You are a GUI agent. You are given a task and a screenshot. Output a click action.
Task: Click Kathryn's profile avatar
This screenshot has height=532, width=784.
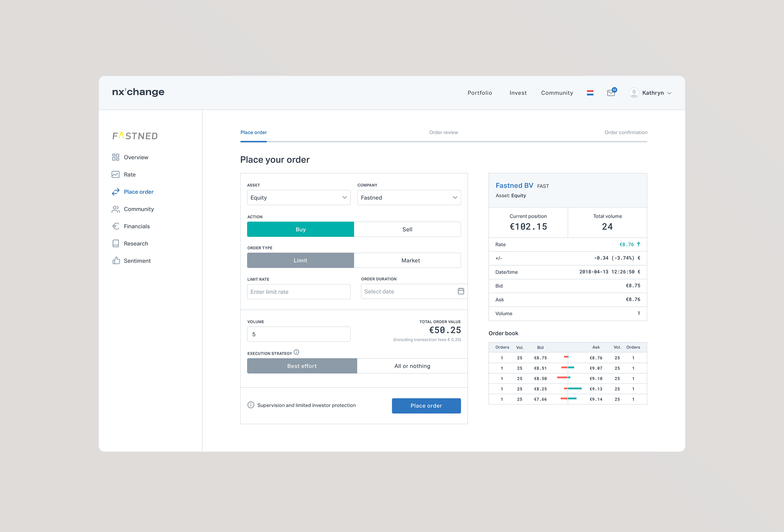634,93
